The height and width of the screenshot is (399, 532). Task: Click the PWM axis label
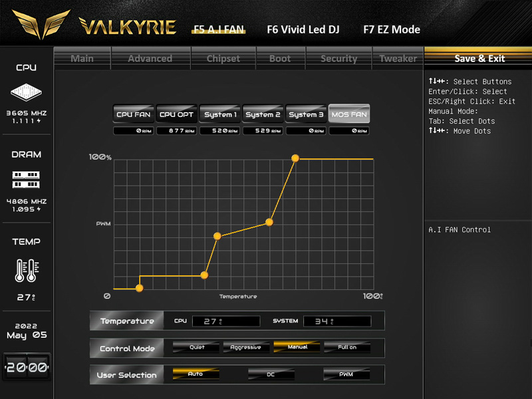(103, 223)
